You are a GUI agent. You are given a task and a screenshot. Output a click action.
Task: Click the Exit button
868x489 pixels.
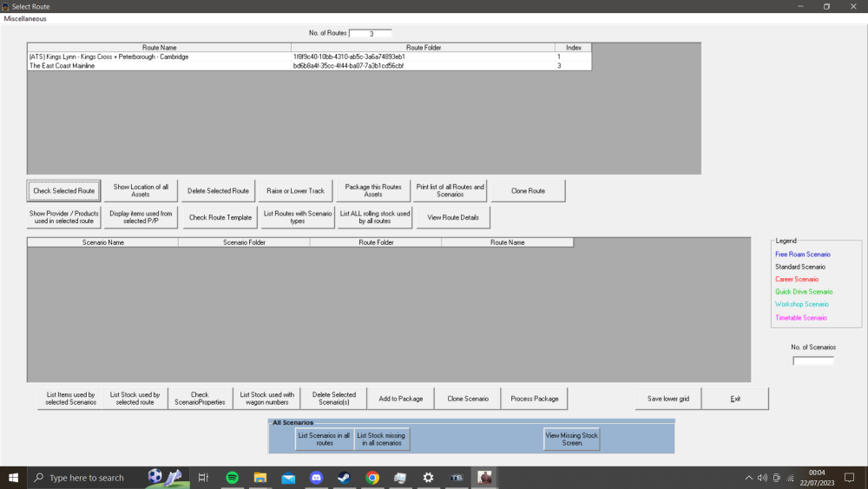point(735,399)
